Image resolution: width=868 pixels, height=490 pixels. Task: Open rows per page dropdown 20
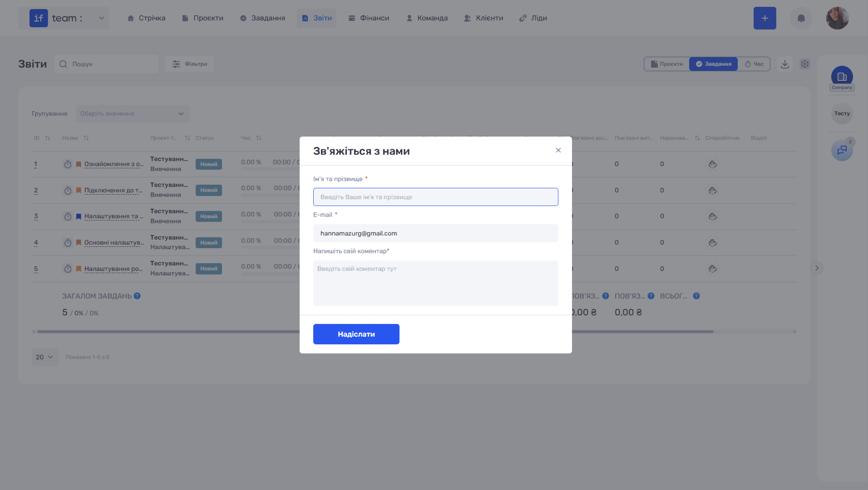click(x=45, y=357)
